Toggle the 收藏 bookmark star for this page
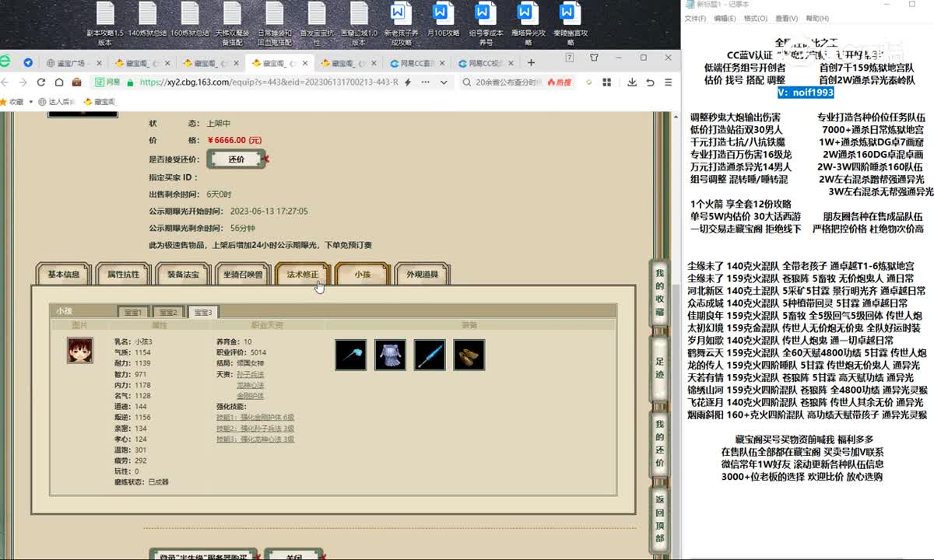Image resolution: width=934 pixels, height=560 pixels. click(x=5, y=101)
